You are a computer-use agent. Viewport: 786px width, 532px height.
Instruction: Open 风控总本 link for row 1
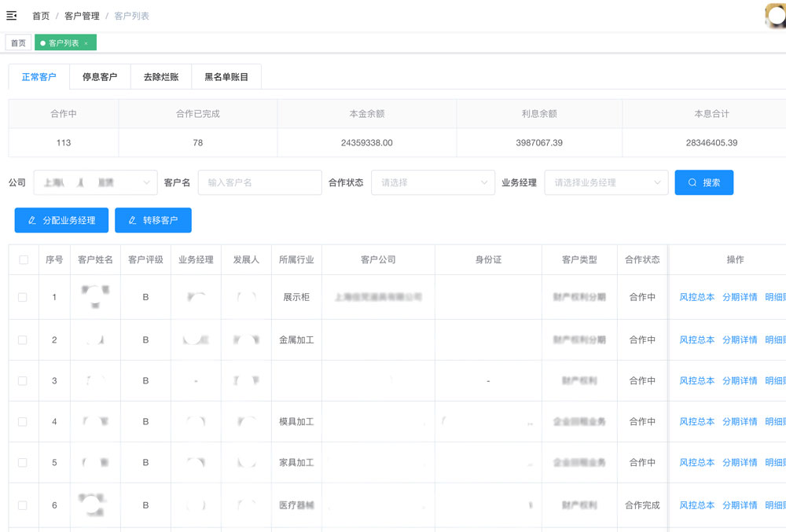[x=696, y=297]
